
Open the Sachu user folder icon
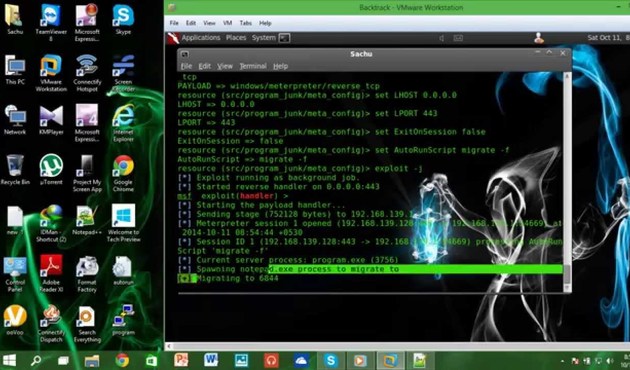(14, 19)
